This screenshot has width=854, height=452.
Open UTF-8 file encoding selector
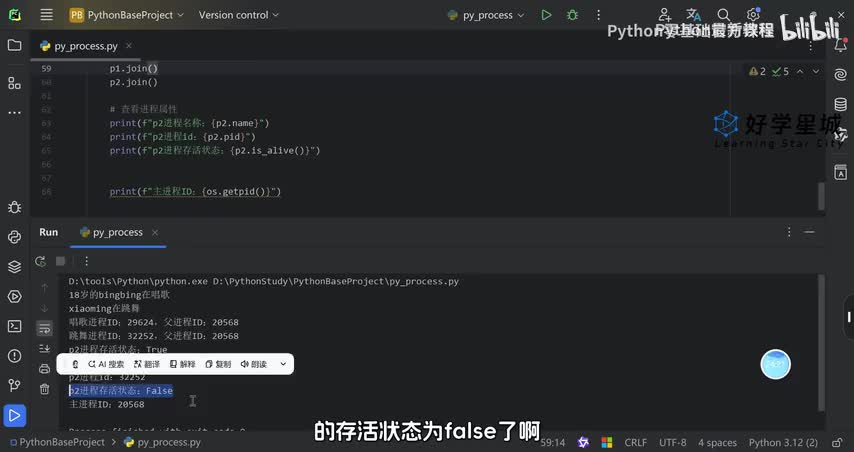click(x=673, y=442)
